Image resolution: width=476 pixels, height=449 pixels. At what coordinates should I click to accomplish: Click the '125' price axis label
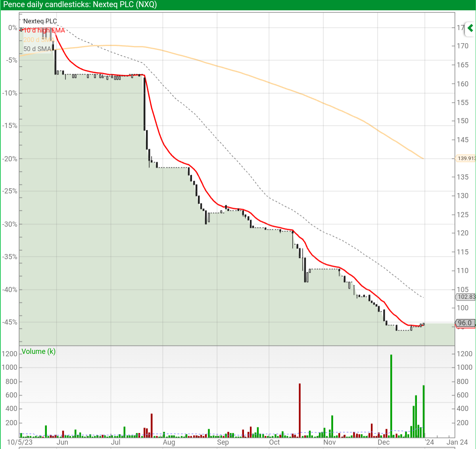463,215
